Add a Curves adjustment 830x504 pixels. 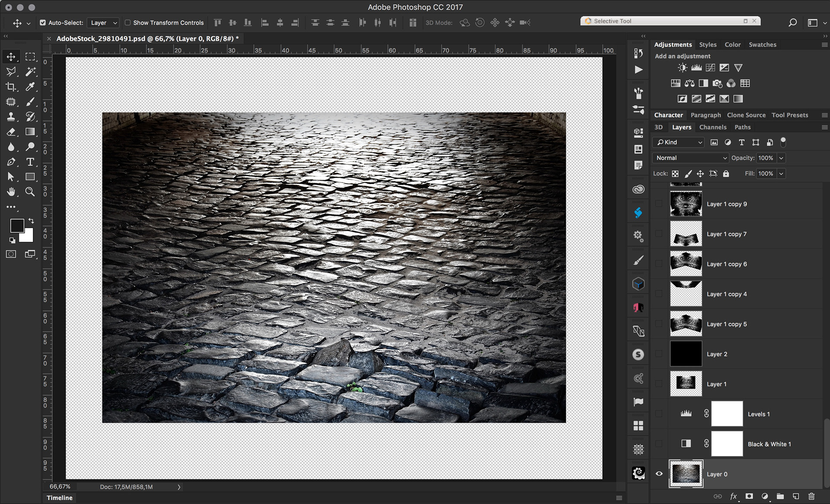710,68
